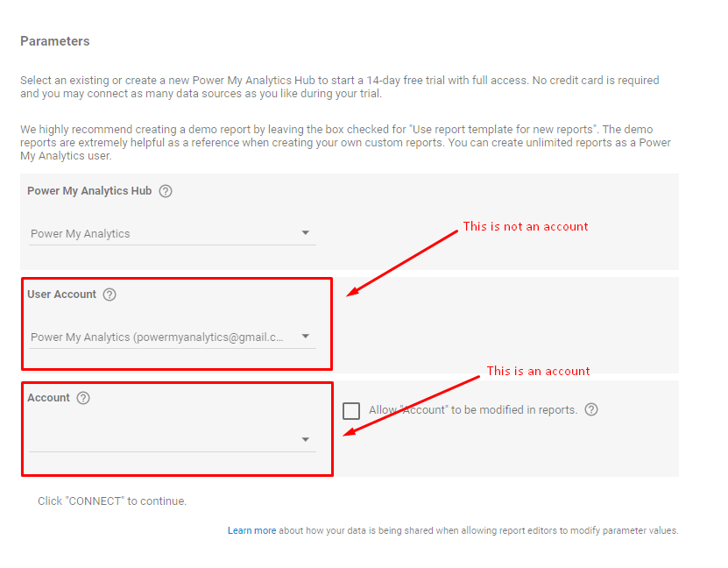Screen dimensions: 728x568
Task: Expand the User Account dropdown arrow
Action: coord(305,337)
